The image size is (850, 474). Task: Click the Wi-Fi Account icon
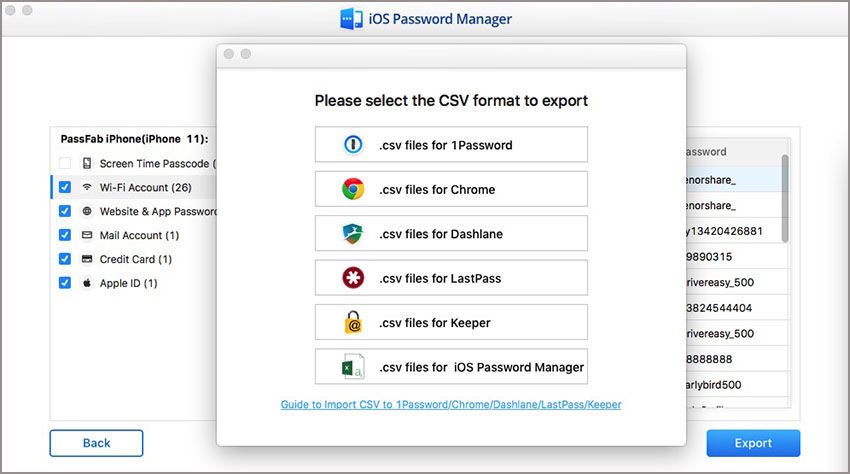[x=87, y=187]
